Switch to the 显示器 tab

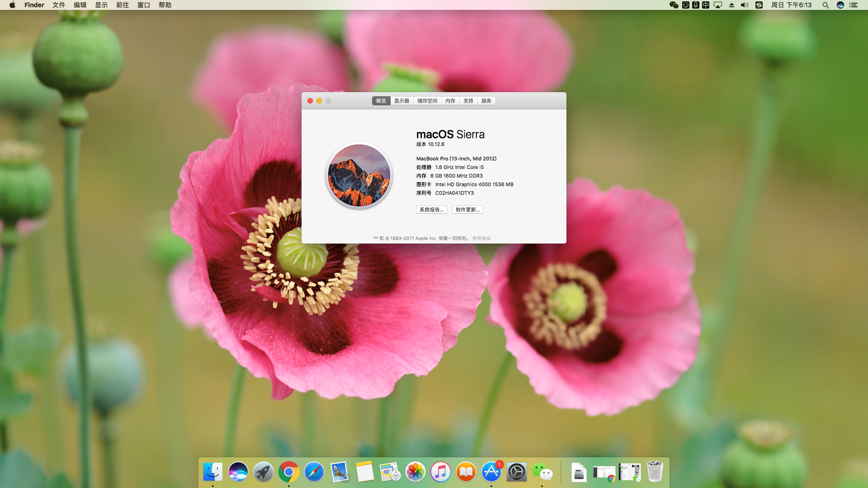pyautogui.click(x=401, y=101)
